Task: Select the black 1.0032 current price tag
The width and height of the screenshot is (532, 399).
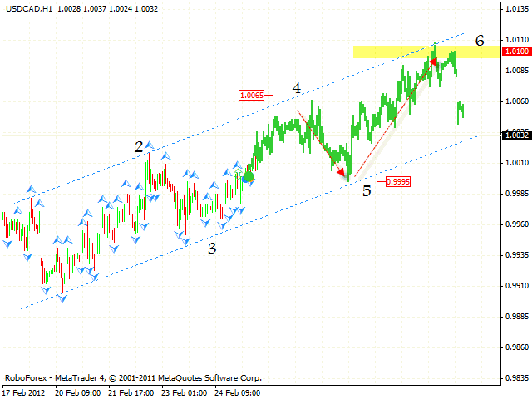Action: tap(515, 134)
